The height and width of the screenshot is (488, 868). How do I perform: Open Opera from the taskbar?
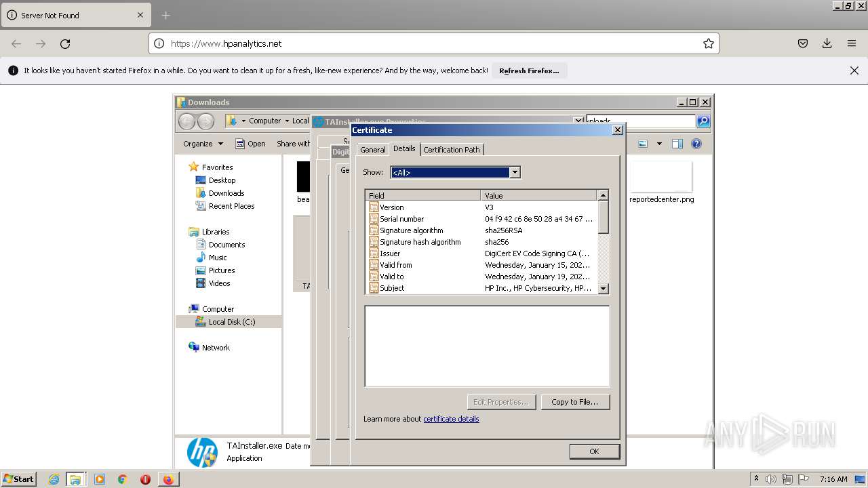pos(145,479)
